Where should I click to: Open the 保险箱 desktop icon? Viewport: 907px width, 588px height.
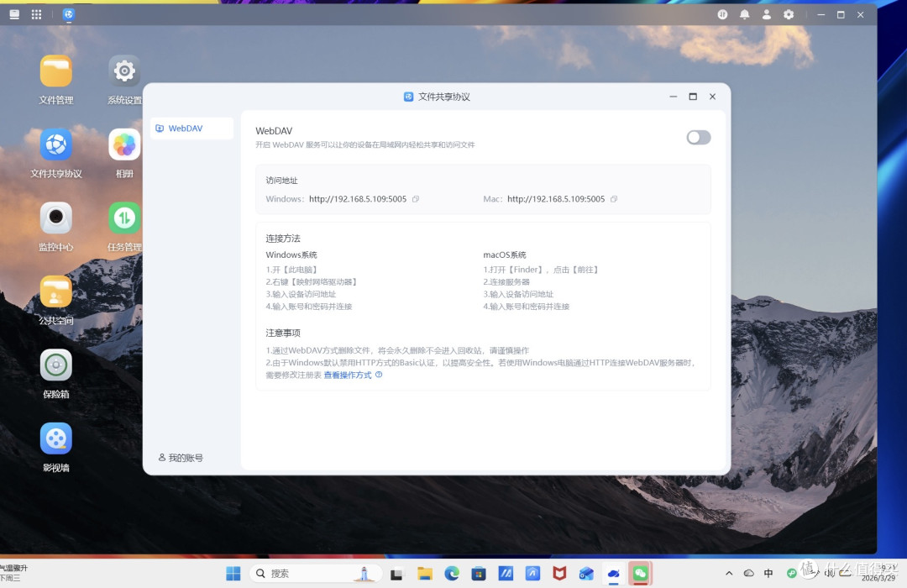tap(56, 375)
